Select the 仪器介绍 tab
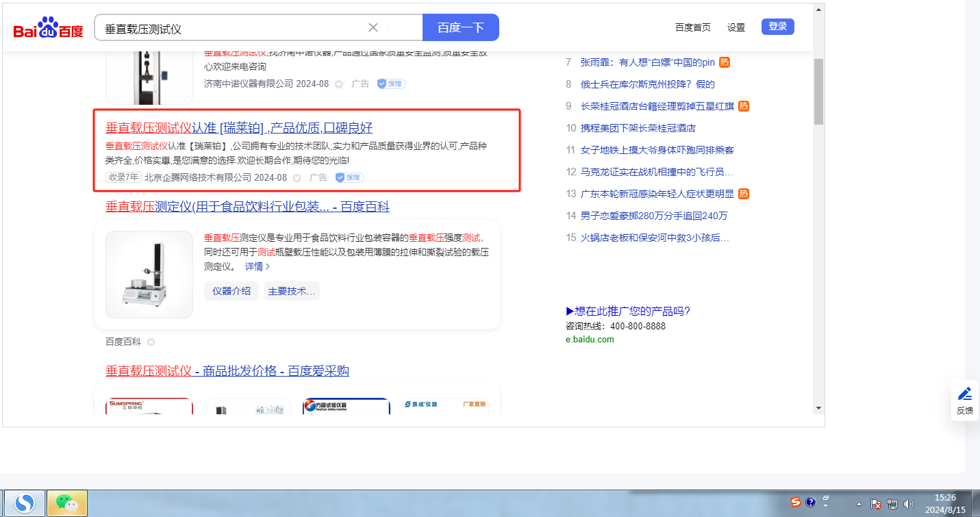 click(x=231, y=291)
